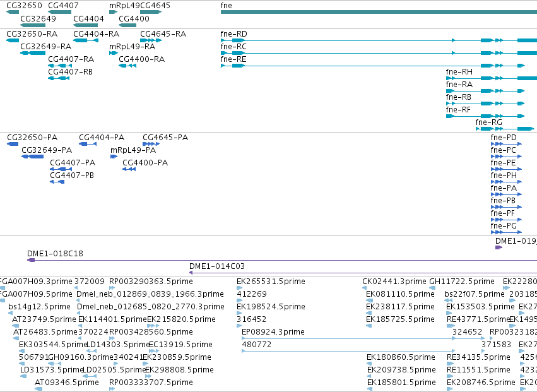Click the fne-PG protein label
This screenshot has width=537, height=392.
pyautogui.click(x=504, y=226)
